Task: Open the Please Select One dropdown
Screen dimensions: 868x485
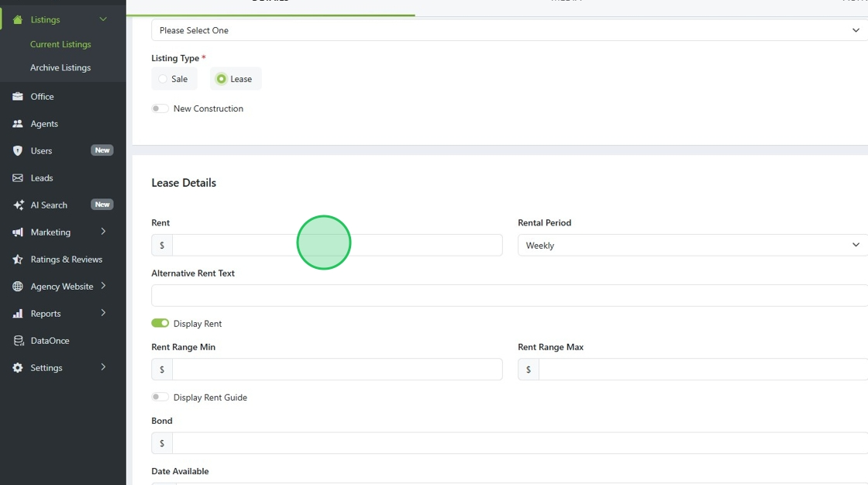Action: [x=508, y=30]
